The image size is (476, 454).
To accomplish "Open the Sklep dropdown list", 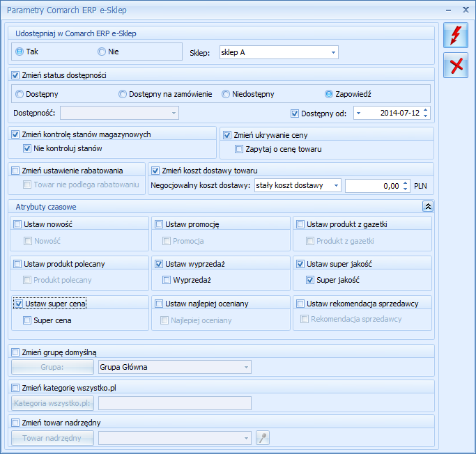I will [x=333, y=52].
